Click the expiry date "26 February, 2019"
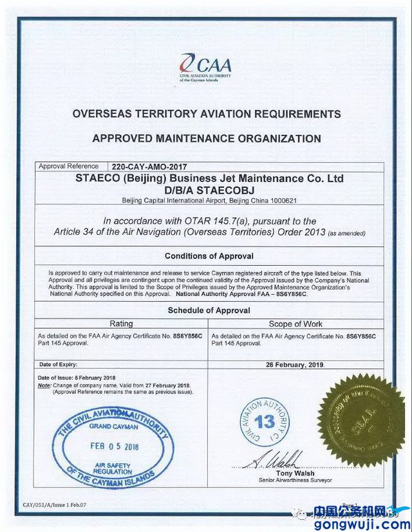This screenshot has height=532, width=412. [x=295, y=365]
